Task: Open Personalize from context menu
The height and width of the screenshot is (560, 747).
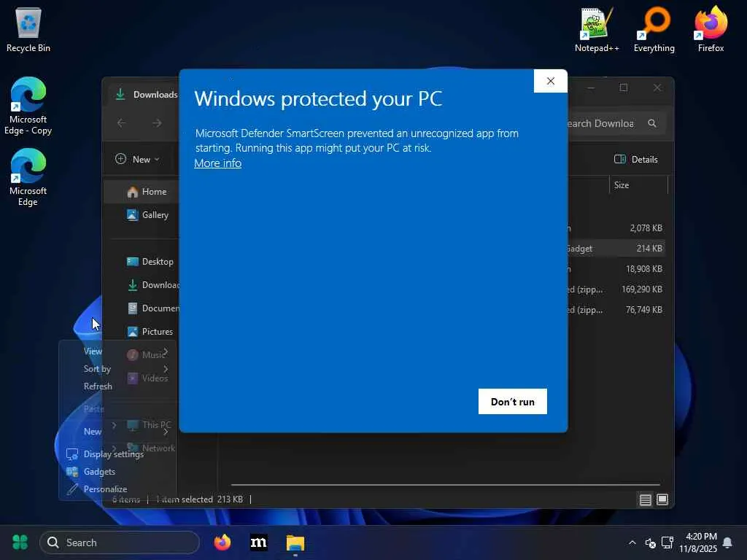Action: click(117, 489)
